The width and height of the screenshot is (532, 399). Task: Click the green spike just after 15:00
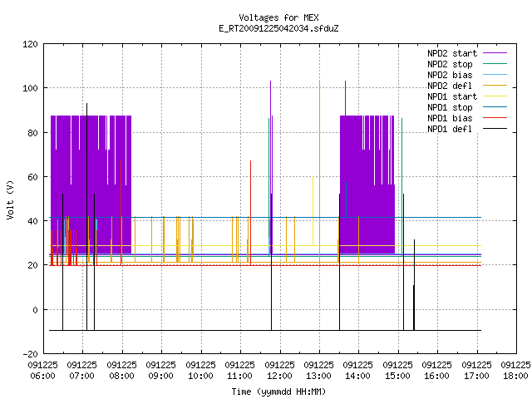(x=402, y=186)
